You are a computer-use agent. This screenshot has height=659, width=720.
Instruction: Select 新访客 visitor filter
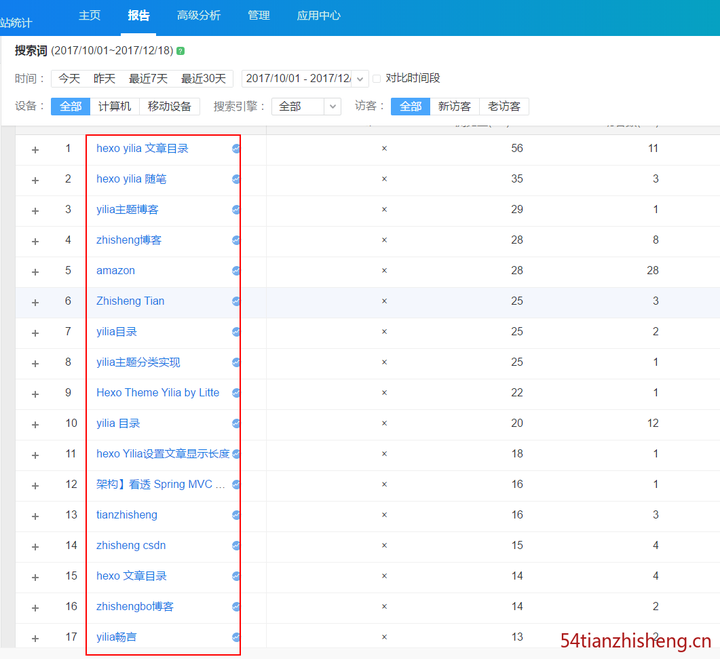pos(455,107)
